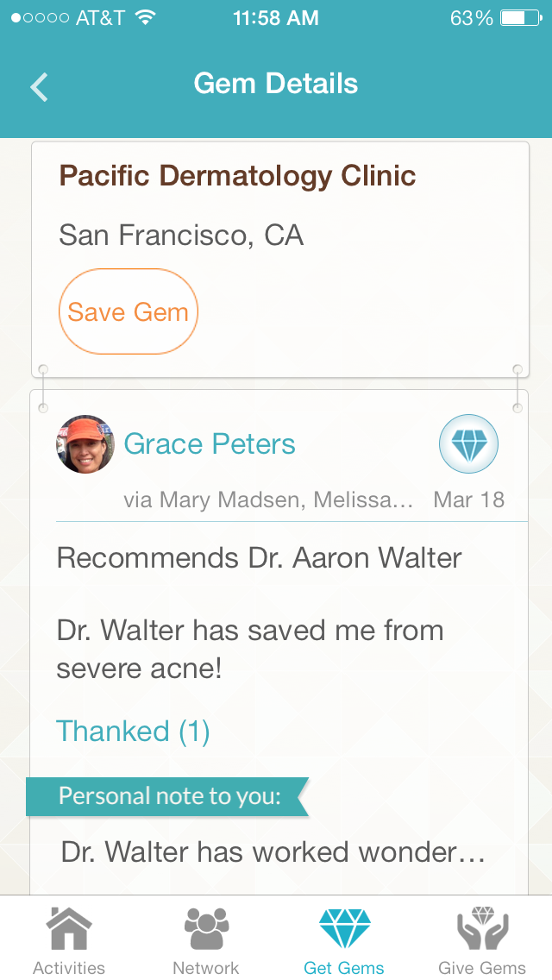Tap the Get Gems diamond icon
This screenshot has width=552, height=980.
(x=344, y=929)
